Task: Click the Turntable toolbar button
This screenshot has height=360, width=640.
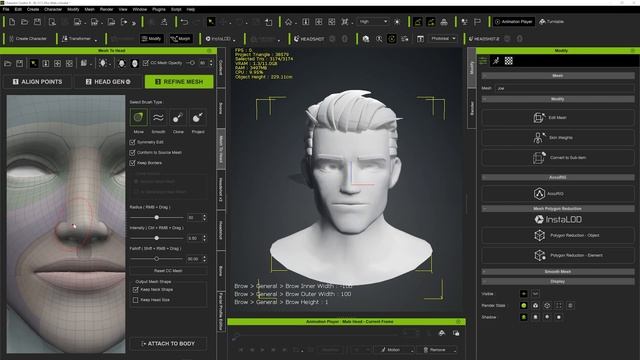Action: 551,22
